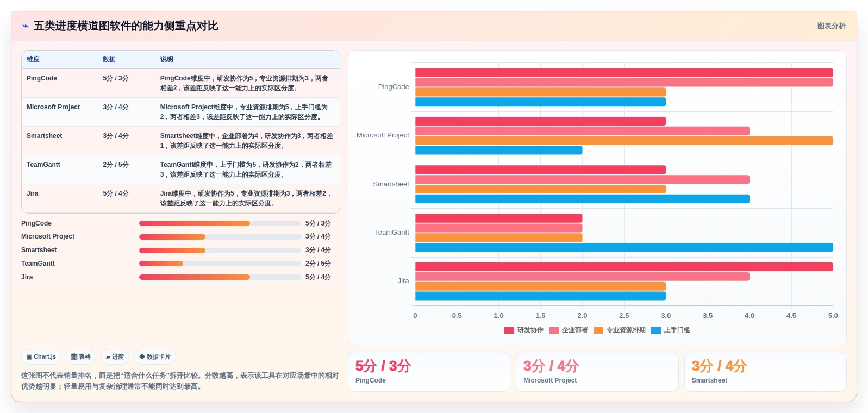Screen dimensions: 868x413
Task: Click Jira y-axis label in chart
Action: point(403,281)
